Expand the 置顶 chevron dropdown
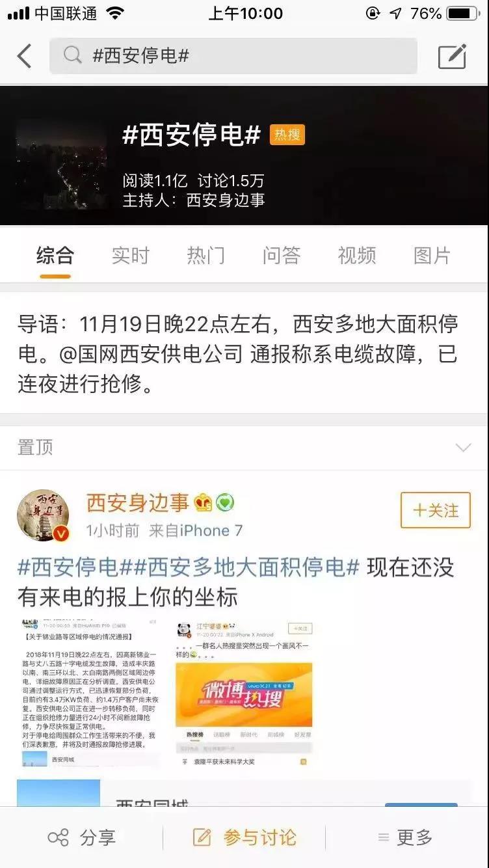Screen dimensions: 489x868 [x=463, y=448]
